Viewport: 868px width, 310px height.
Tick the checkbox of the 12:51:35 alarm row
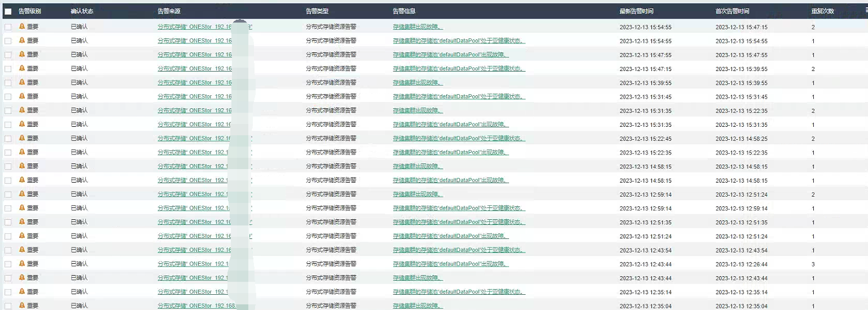[x=8, y=222]
